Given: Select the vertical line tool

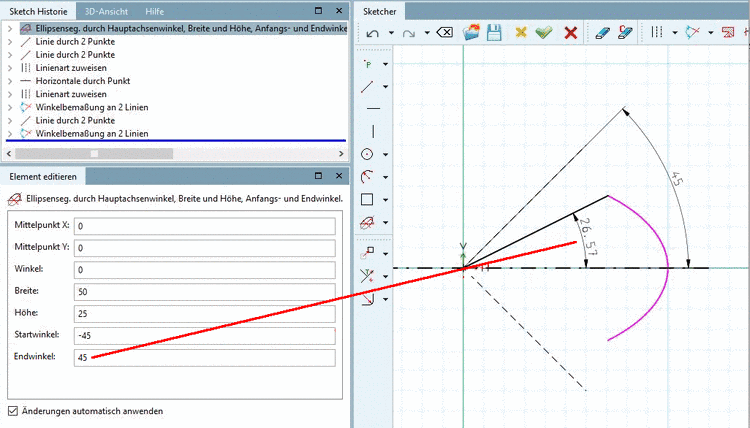Looking at the screenshot, I should [373, 131].
